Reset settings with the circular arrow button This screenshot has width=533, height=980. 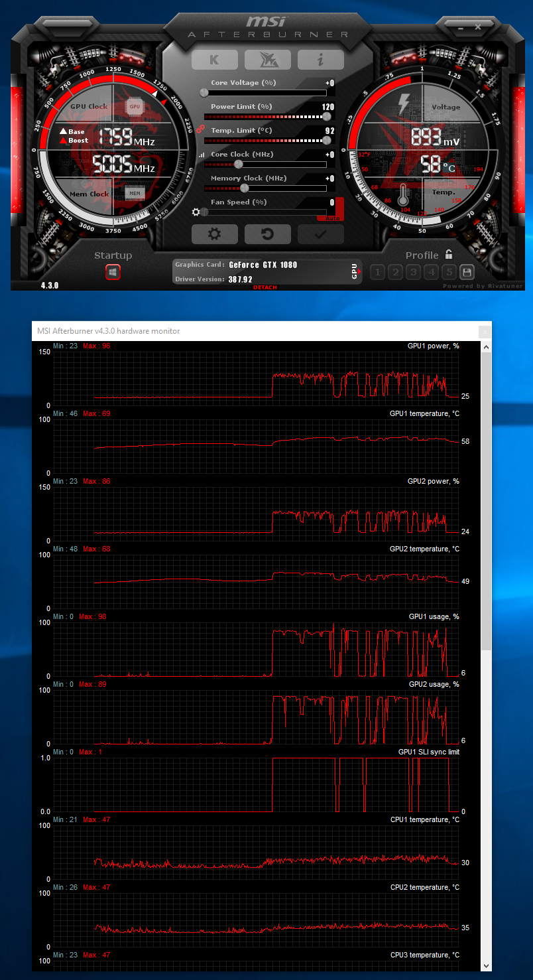tap(267, 234)
